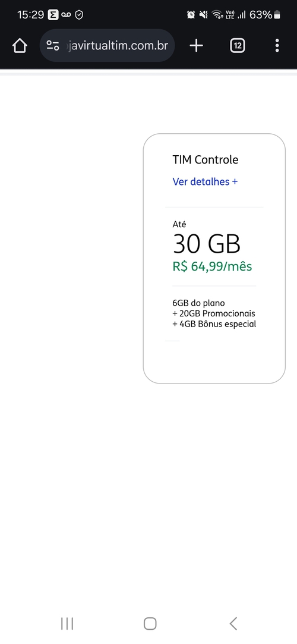Expand Ver detalhes + link

click(x=205, y=181)
